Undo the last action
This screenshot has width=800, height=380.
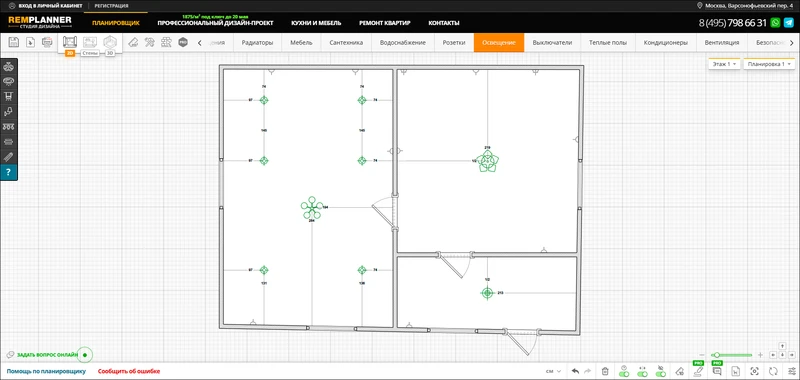coord(576,371)
